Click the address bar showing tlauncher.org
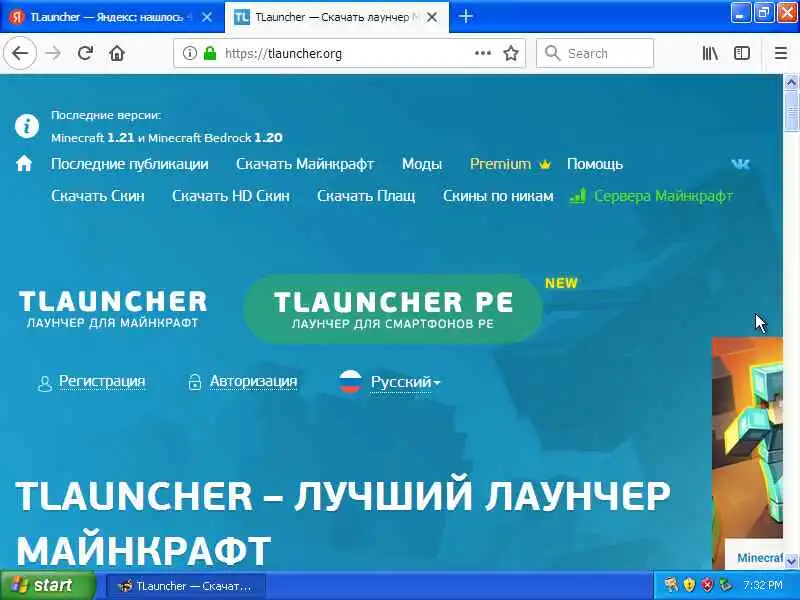800x600 pixels. pos(347,53)
